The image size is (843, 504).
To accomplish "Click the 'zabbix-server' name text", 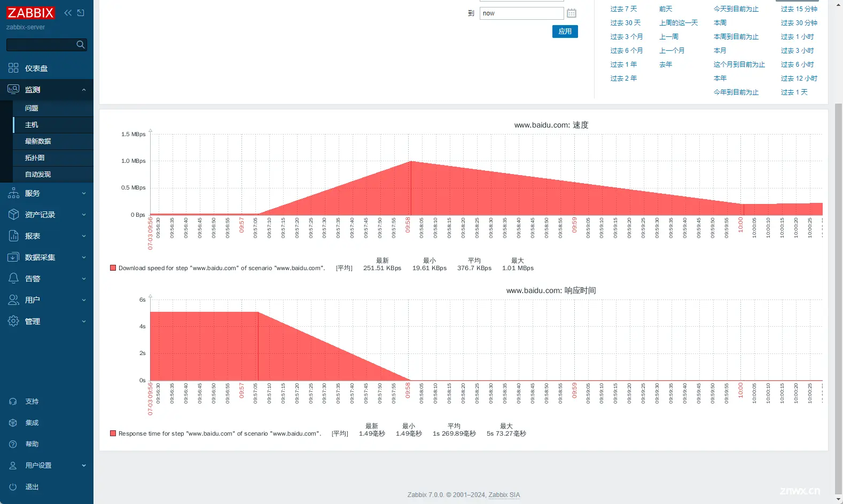I will 26,27.
